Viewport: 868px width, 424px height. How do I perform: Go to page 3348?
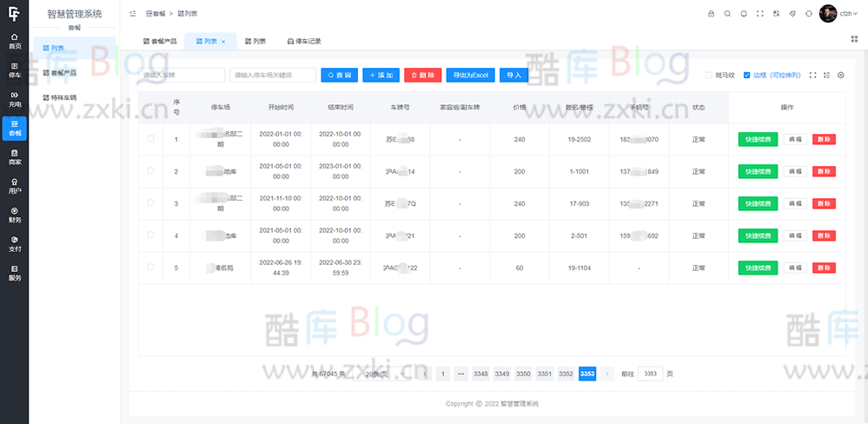point(480,374)
